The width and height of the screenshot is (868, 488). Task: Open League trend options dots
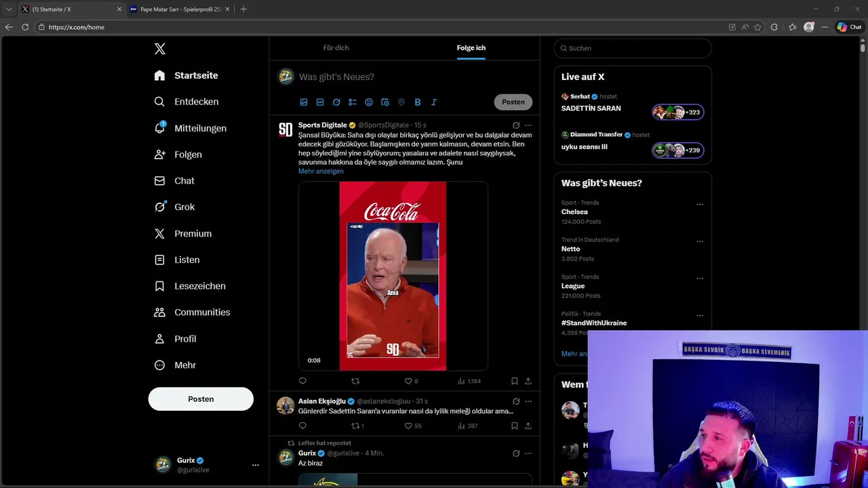(x=700, y=279)
